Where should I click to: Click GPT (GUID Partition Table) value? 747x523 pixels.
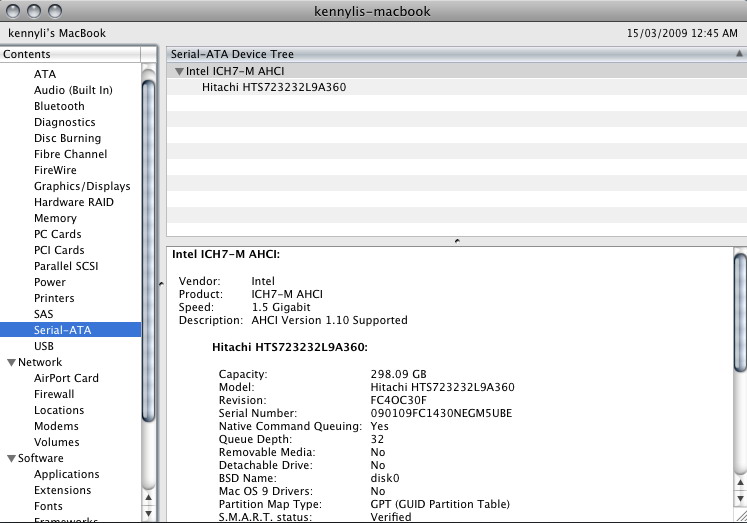[440, 504]
